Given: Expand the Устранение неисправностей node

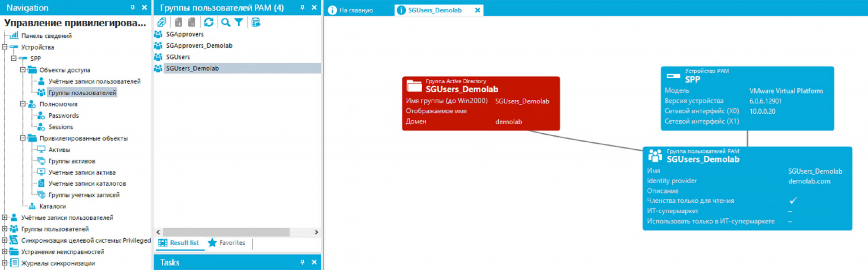Looking at the screenshot, I should pyautogui.click(x=4, y=251).
